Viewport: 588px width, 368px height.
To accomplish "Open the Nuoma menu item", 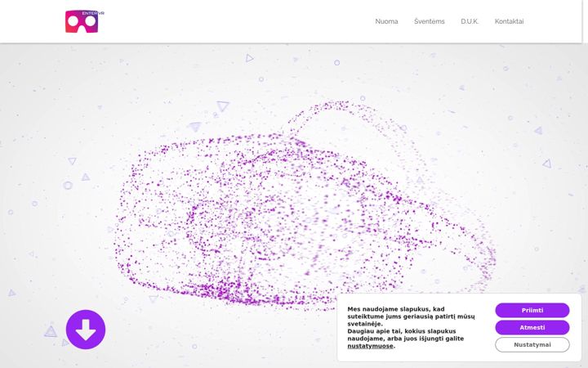I will [386, 21].
